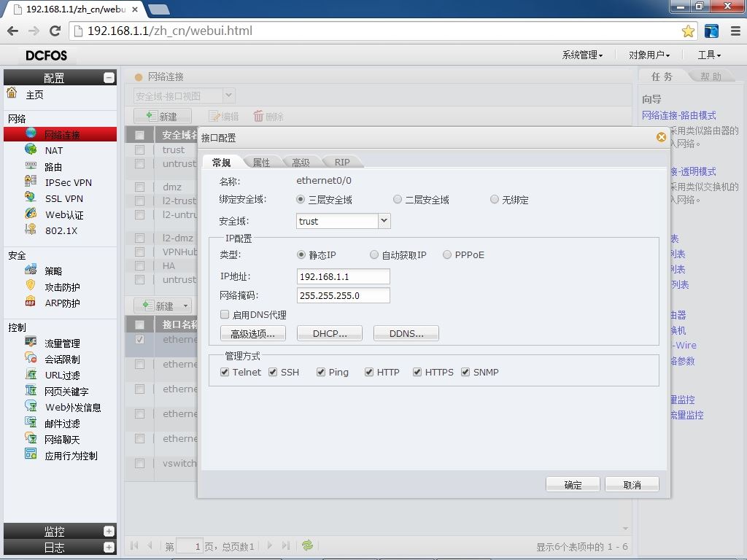
Task: Click the SSL VPN icon
Action: 31,197
